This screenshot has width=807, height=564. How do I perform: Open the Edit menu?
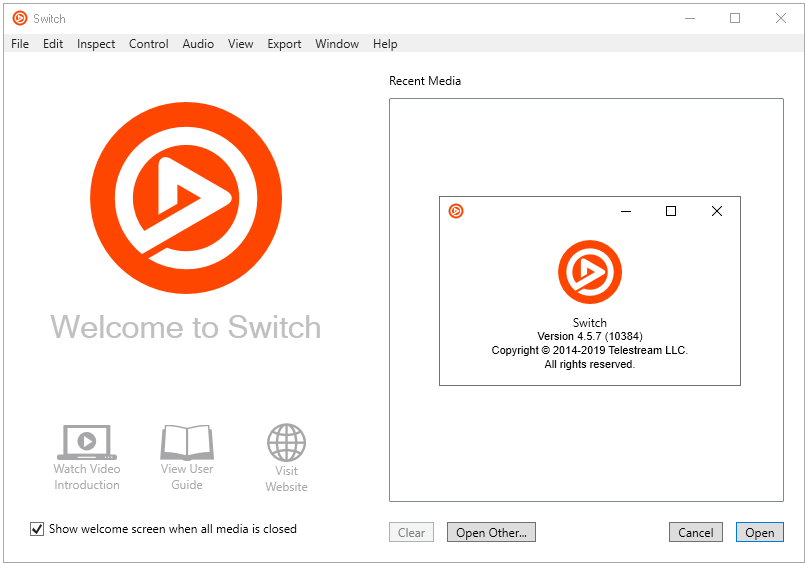pyautogui.click(x=53, y=44)
